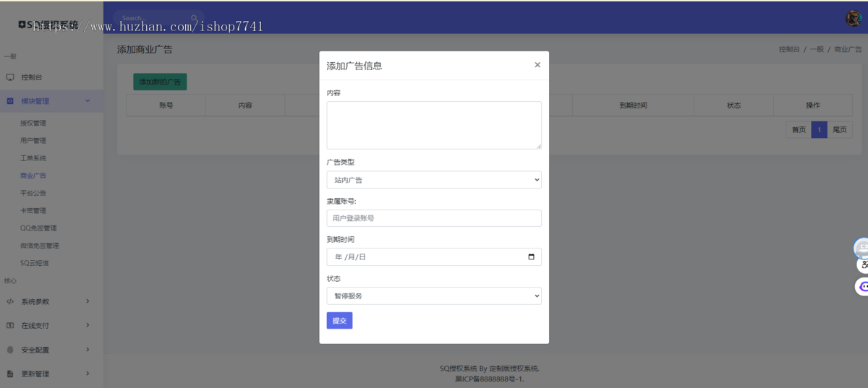Go to 首页 pagination button
The width and height of the screenshot is (868, 388).
pyautogui.click(x=799, y=130)
